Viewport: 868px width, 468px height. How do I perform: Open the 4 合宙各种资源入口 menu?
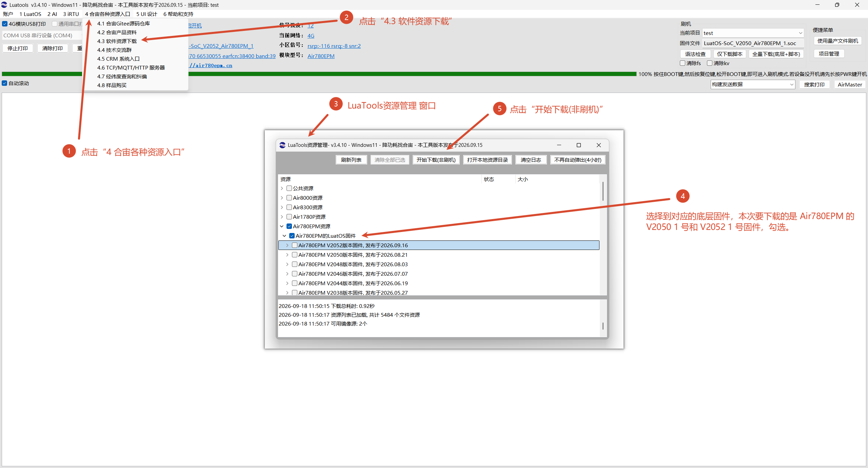coord(107,14)
